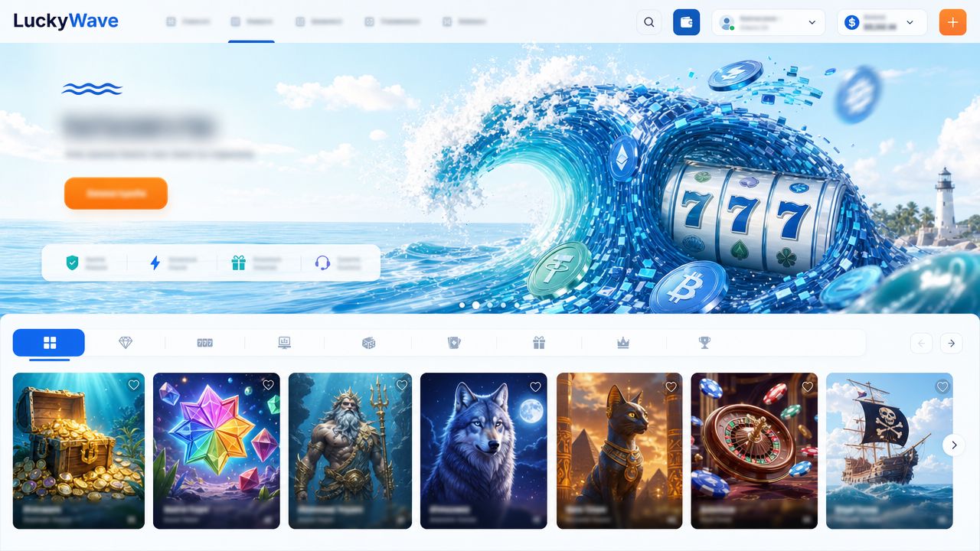Open the treasure chest game thumbnail
This screenshot has width=980, height=551.
(79, 451)
